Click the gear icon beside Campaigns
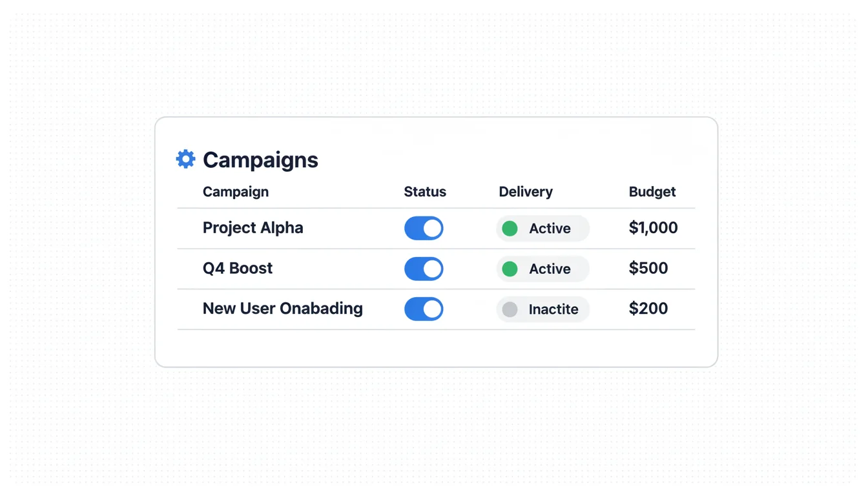This screenshot has width=868, height=496. pyautogui.click(x=185, y=159)
